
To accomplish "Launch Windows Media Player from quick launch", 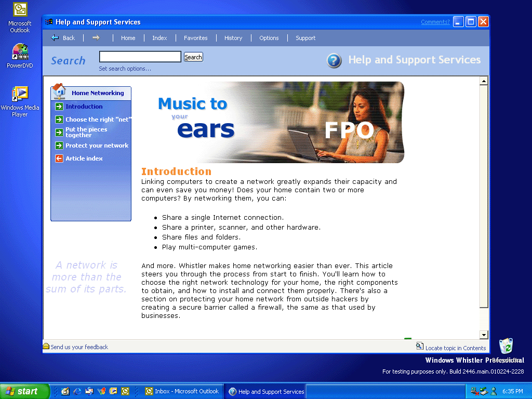I will pyautogui.click(x=113, y=391).
